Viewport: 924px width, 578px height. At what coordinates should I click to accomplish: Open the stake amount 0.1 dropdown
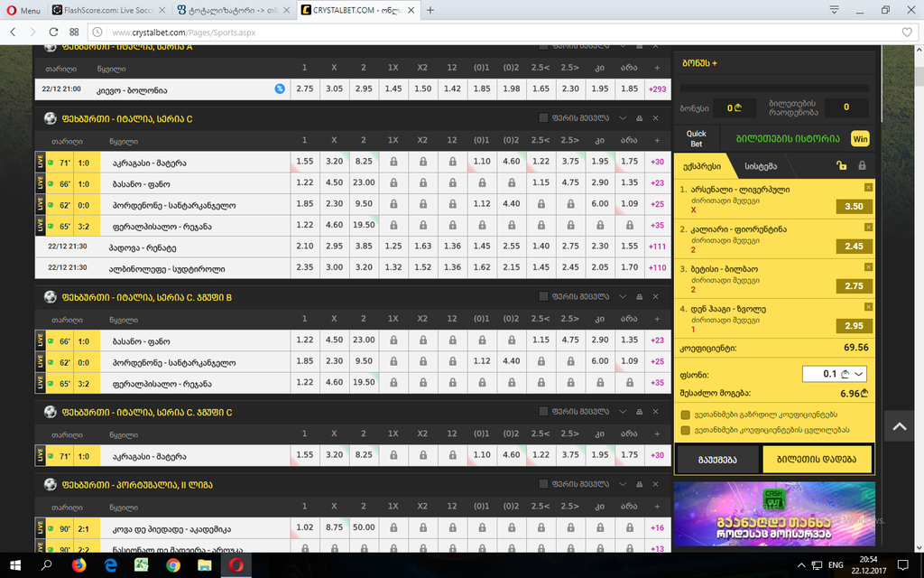tap(834, 374)
